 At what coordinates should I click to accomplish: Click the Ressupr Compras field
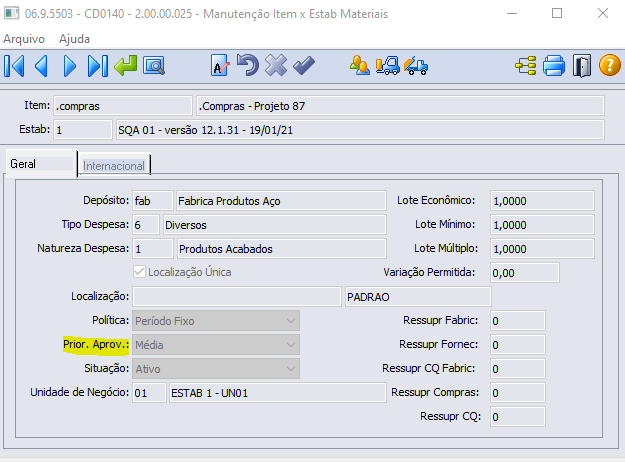[x=517, y=393]
